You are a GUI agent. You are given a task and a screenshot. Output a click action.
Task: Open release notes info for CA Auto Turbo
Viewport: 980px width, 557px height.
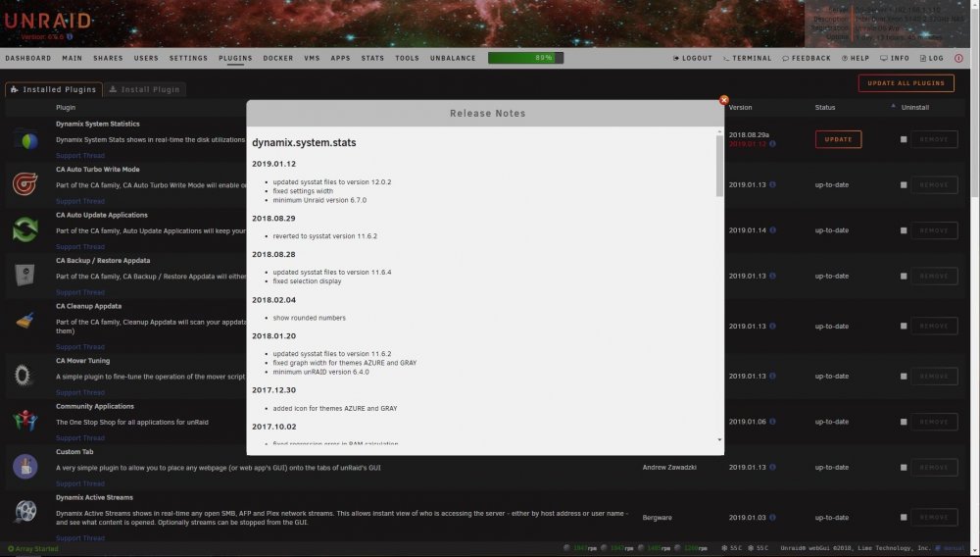pos(772,184)
